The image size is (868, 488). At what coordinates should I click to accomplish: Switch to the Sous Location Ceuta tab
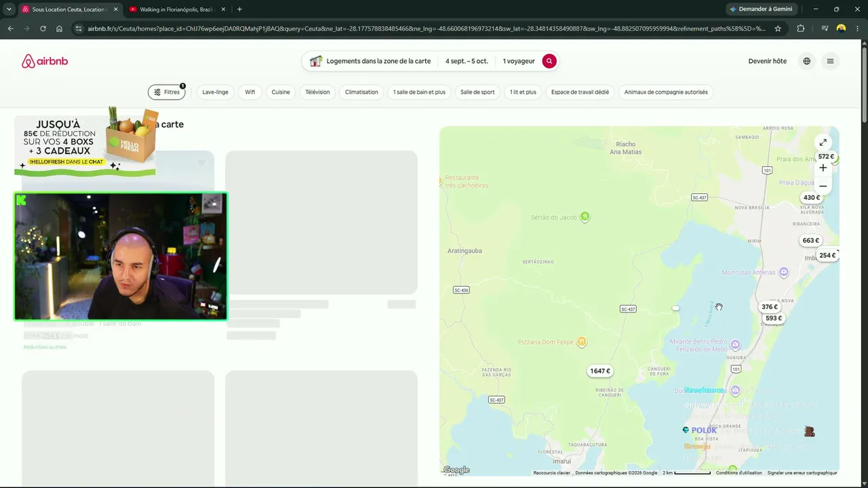(x=69, y=9)
